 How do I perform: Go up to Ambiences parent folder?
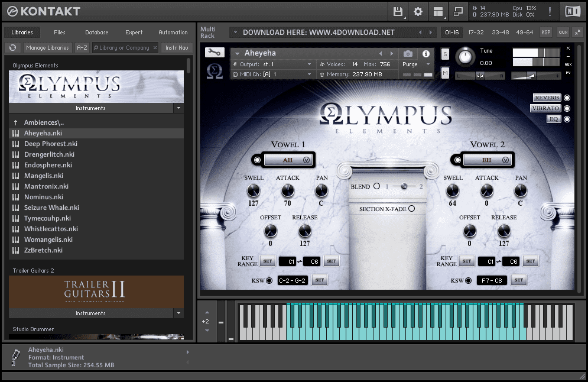(x=96, y=122)
